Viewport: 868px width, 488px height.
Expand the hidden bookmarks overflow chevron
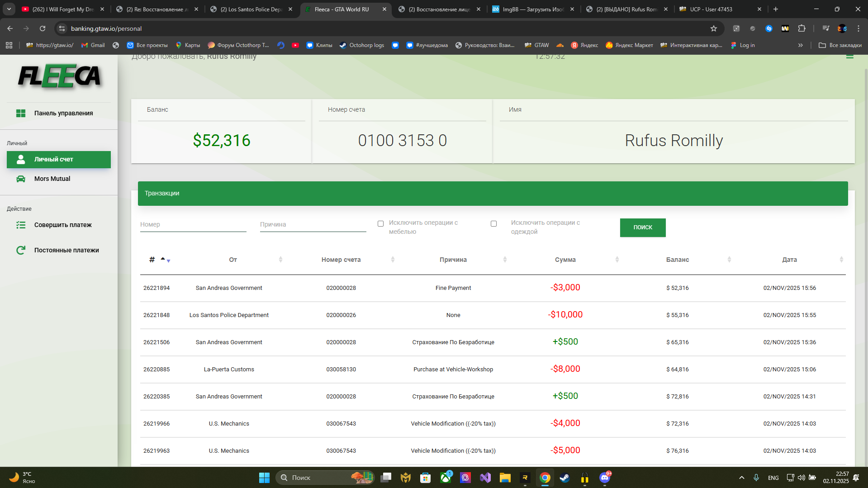pyautogui.click(x=801, y=45)
